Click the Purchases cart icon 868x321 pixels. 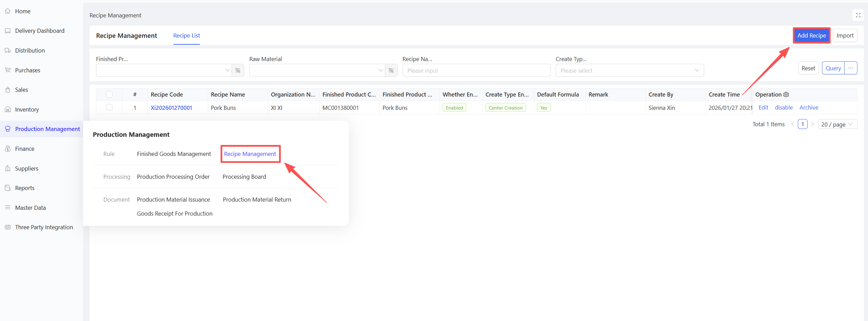tap(8, 70)
